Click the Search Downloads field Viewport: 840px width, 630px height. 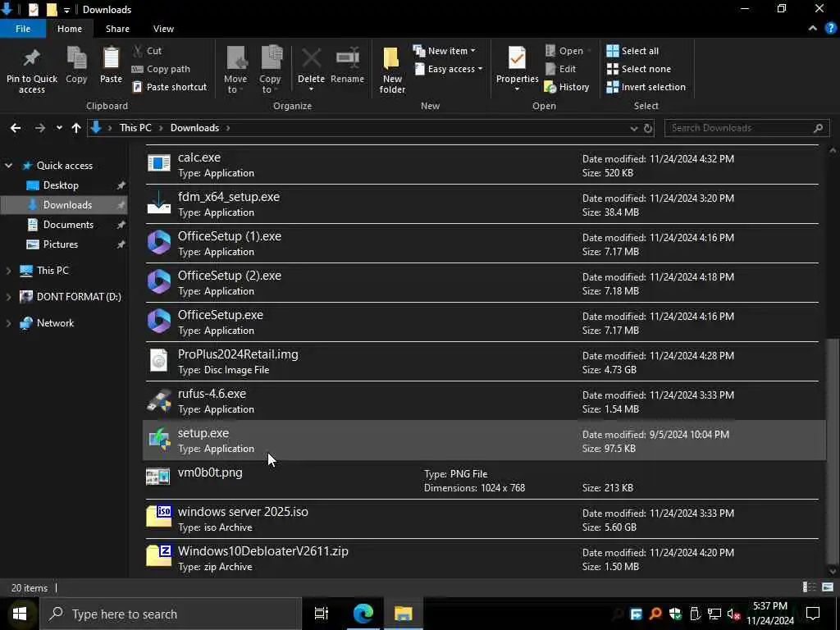pos(746,128)
